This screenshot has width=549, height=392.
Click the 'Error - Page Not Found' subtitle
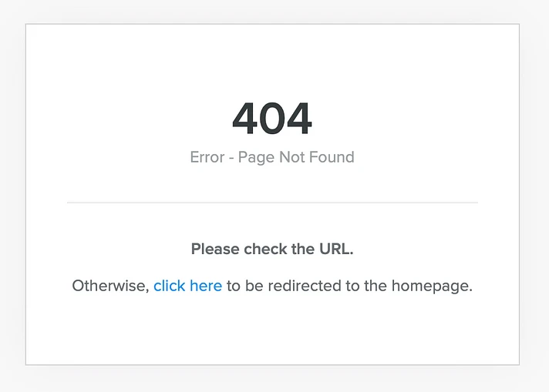click(x=272, y=157)
